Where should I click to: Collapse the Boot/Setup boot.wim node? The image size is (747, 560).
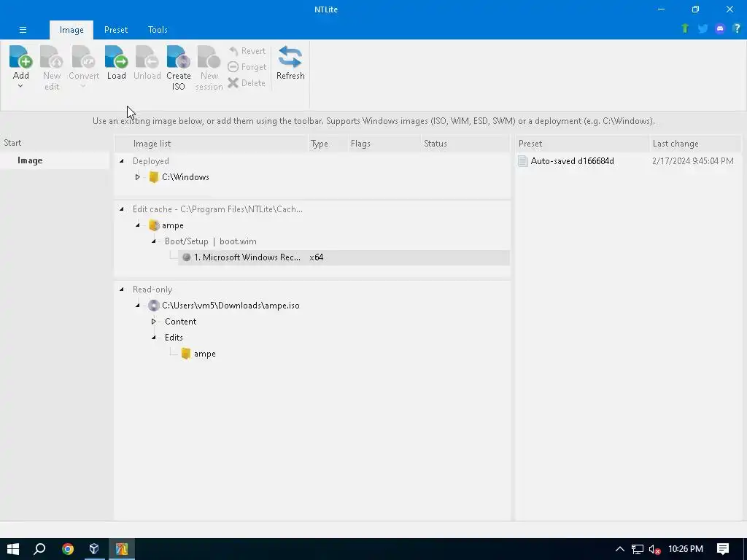(x=153, y=241)
